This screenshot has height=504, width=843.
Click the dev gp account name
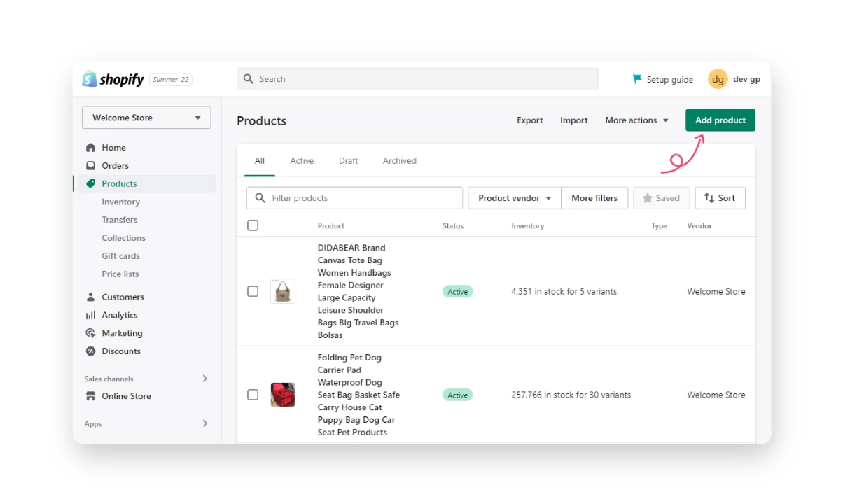(747, 80)
